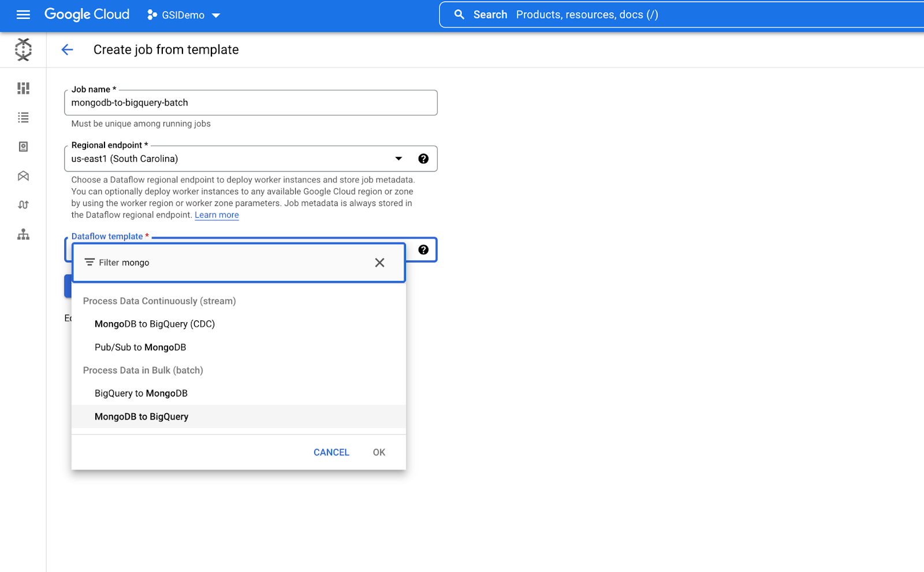The image size is (924, 572).
Task: Select BigQuery to MongoDB template
Action: (x=239, y=393)
